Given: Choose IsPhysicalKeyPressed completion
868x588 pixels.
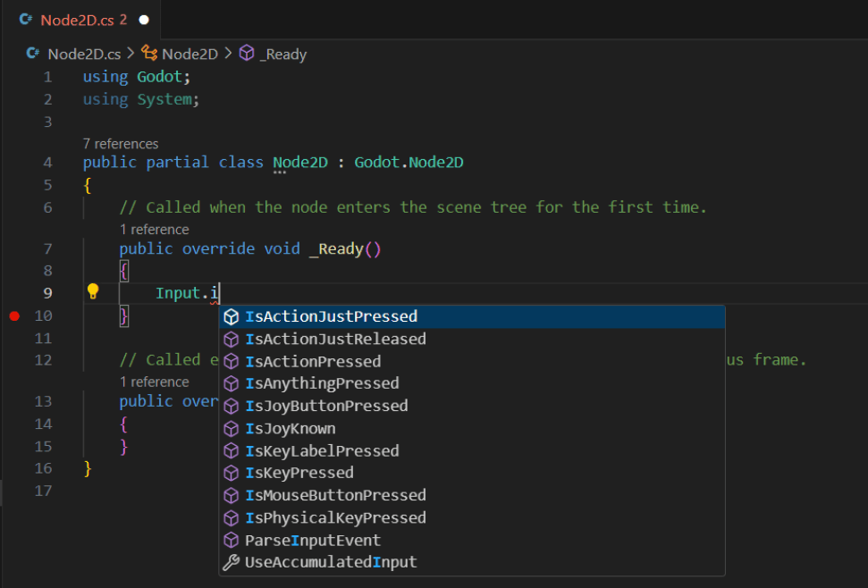Looking at the screenshot, I should coord(472,517).
